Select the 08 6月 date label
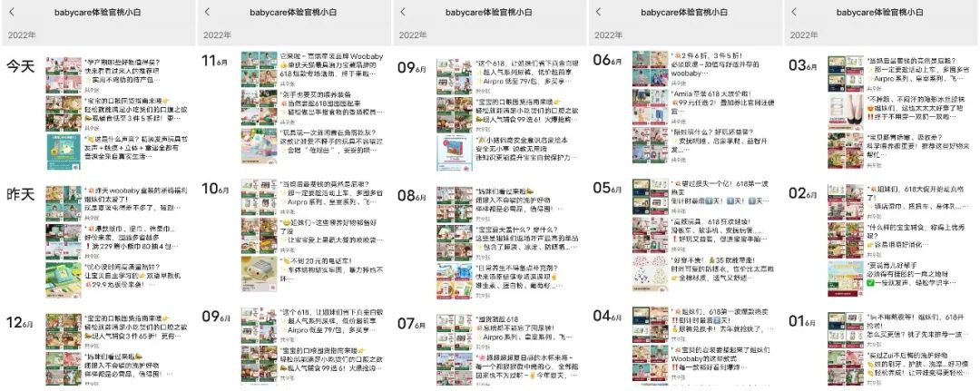This screenshot has width=980, height=391. 412,195
